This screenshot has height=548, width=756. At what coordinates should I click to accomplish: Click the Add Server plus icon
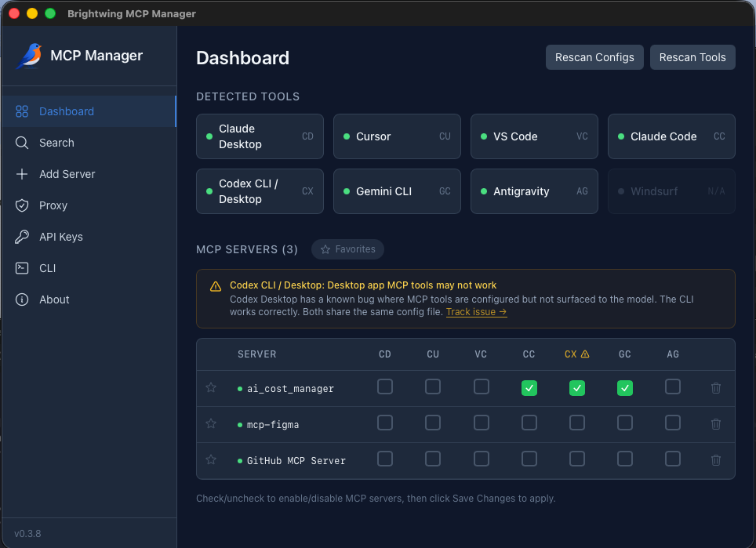(22, 174)
